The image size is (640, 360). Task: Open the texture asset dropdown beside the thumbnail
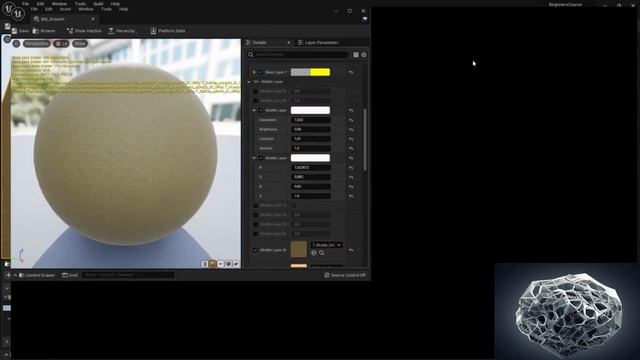pos(327,245)
